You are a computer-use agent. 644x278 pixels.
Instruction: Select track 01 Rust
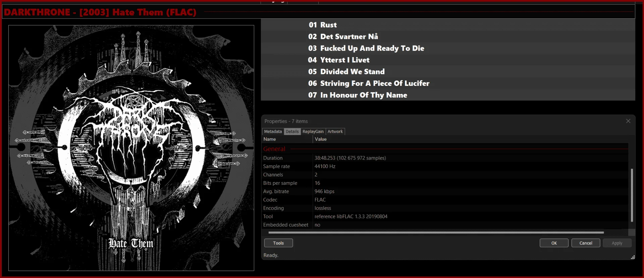click(x=448, y=25)
